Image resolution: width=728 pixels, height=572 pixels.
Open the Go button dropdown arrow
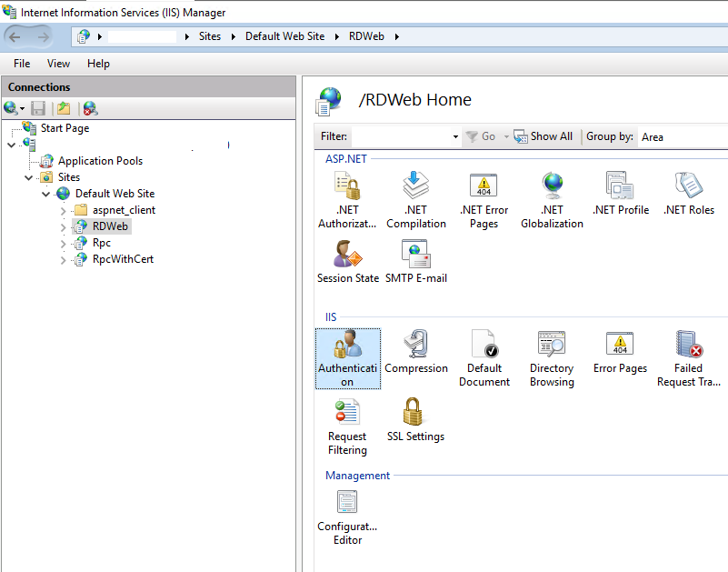(506, 136)
